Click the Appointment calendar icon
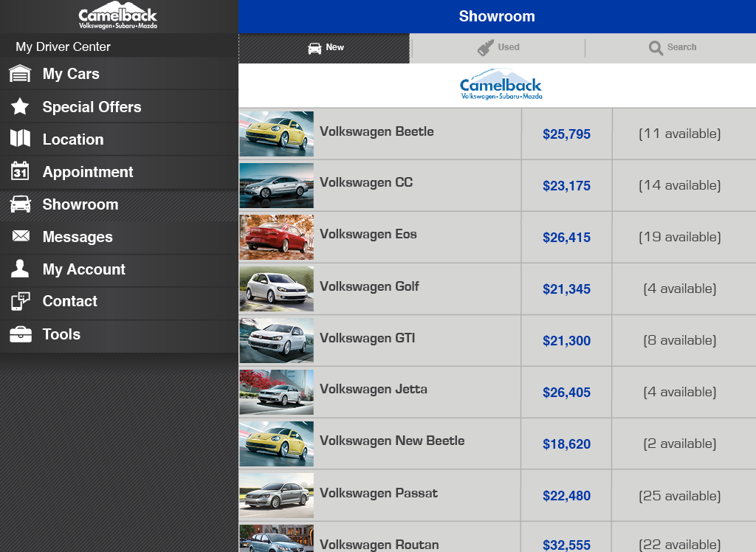 pyautogui.click(x=20, y=171)
